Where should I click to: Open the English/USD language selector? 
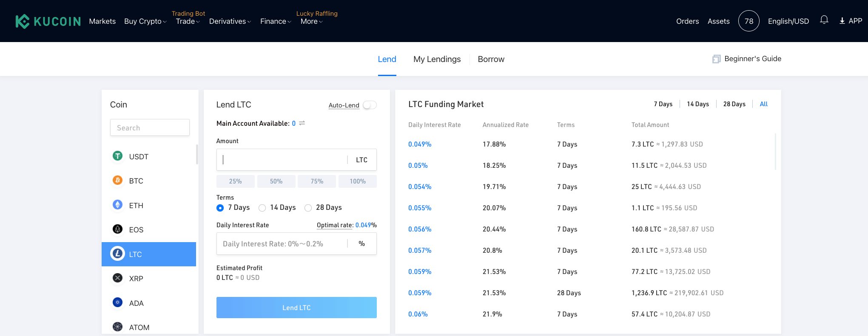click(x=788, y=21)
